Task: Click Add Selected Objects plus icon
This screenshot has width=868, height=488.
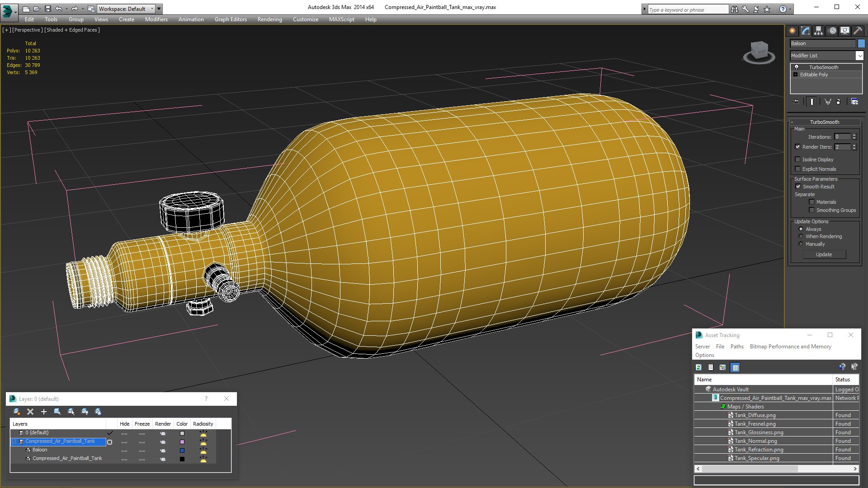Action: (44, 412)
